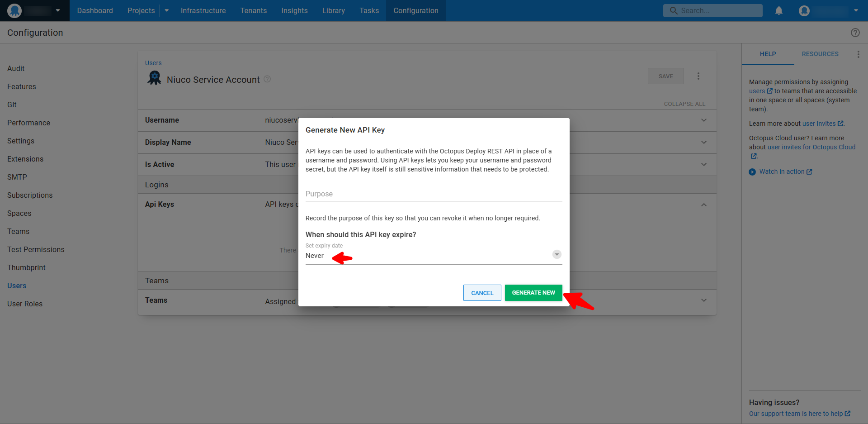This screenshot has width=868, height=424.
Task: Collapse the Api Keys section
Action: coord(704,205)
